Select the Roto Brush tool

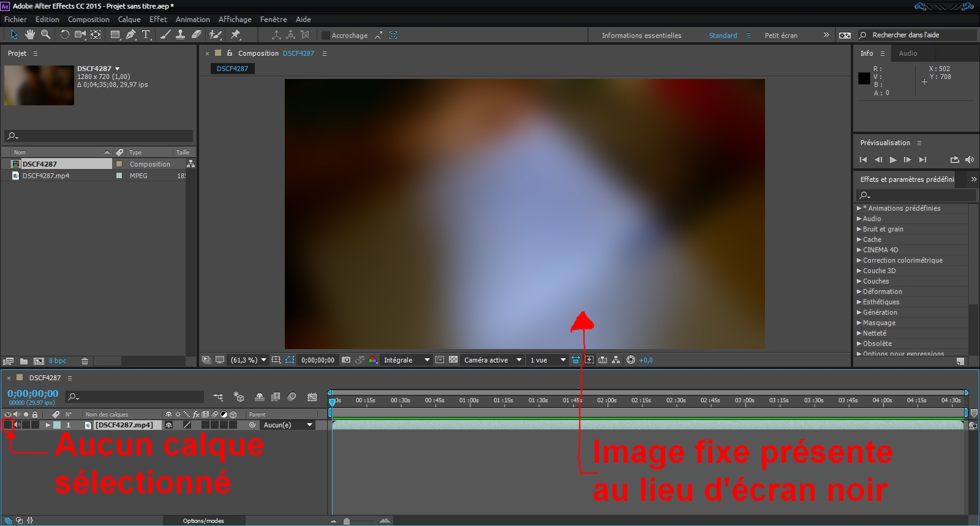coord(216,35)
